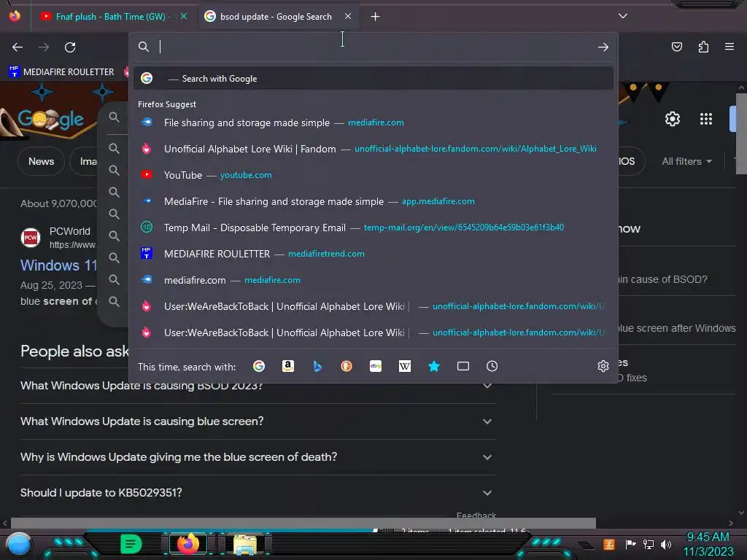Open the green notes app in taskbar

(x=131, y=544)
